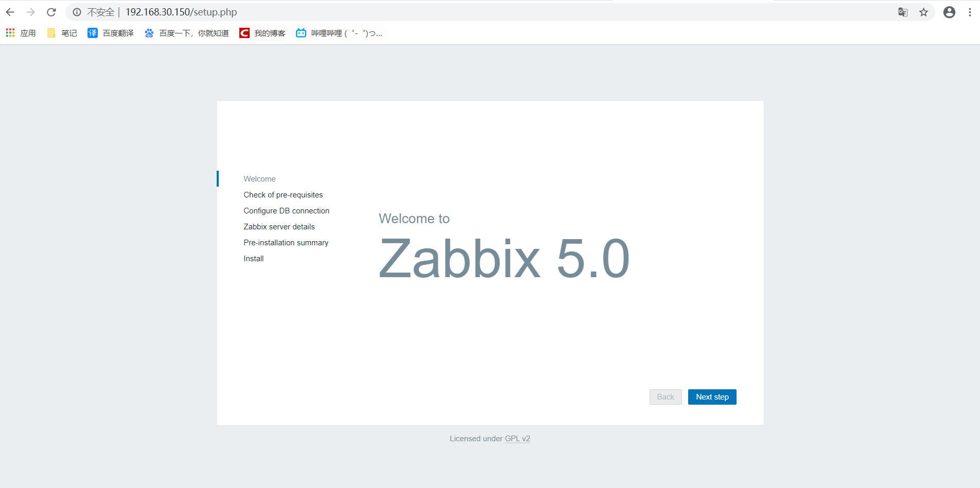This screenshot has height=488, width=980.
Task: Click the address bar URL 192.168.30.150/setup.php
Action: pos(181,12)
